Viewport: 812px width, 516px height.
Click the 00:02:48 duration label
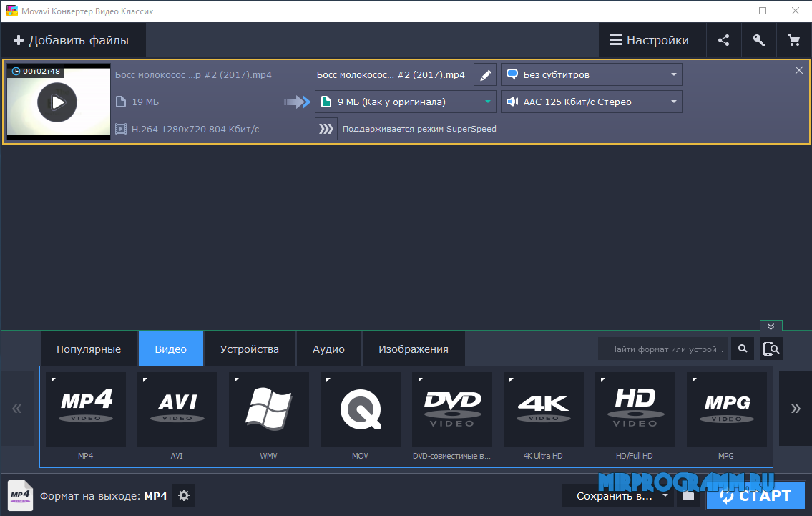click(41, 71)
